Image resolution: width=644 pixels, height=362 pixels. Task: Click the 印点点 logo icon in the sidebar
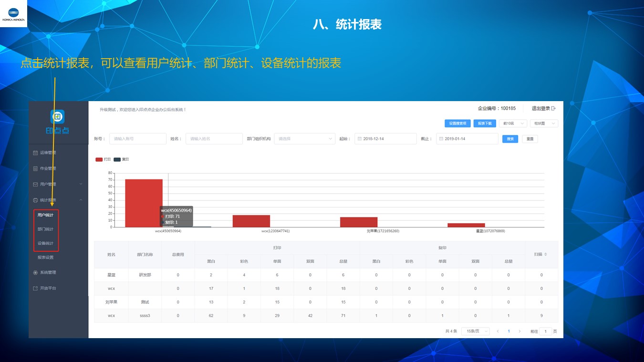point(58,117)
